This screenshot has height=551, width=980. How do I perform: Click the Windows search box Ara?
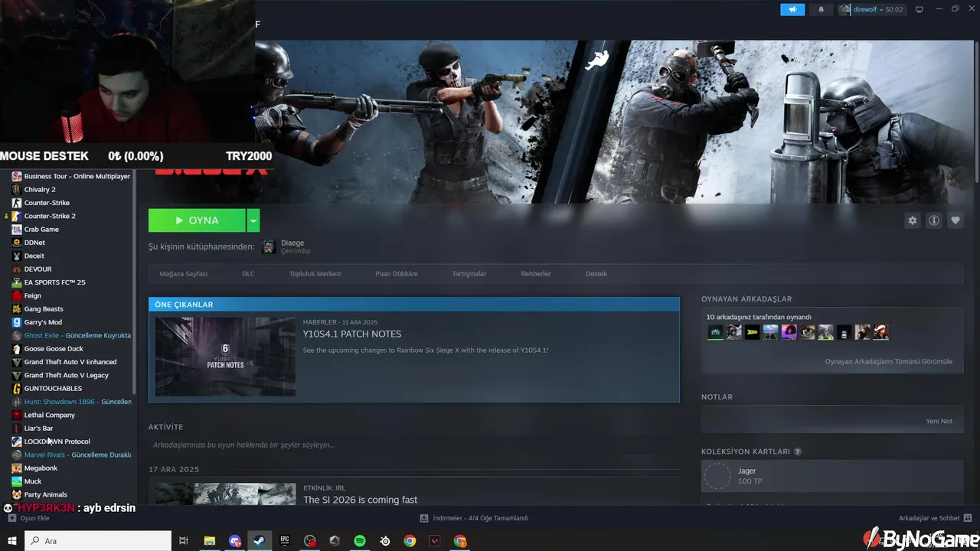pyautogui.click(x=98, y=541)
